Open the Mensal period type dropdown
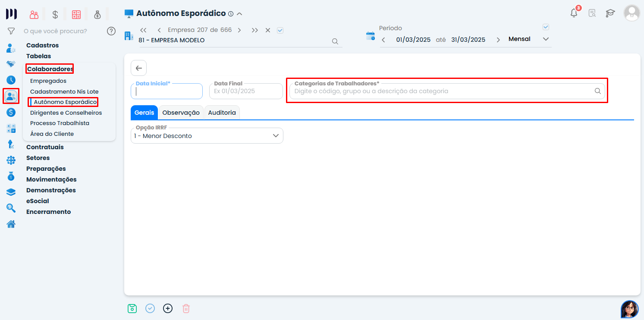 tap(546, 39)
